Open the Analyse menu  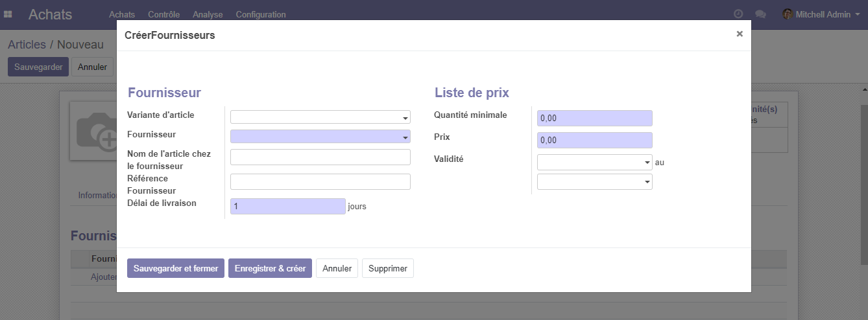pos(208,14)
